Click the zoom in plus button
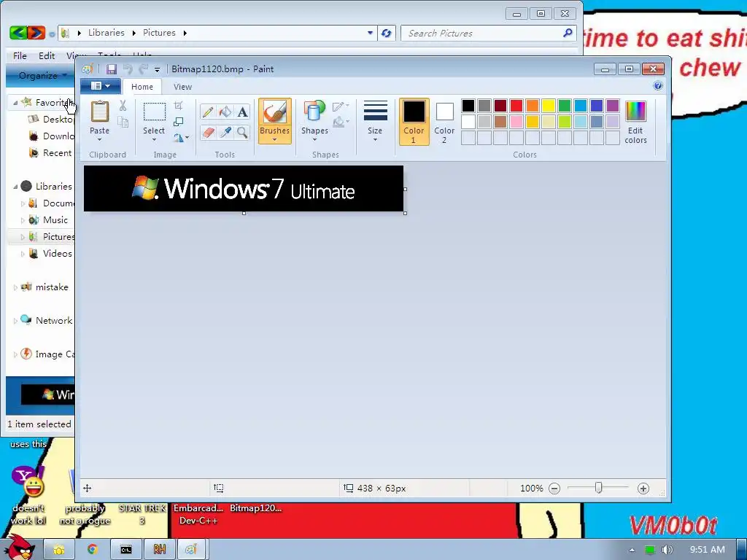 click(643, 488)
